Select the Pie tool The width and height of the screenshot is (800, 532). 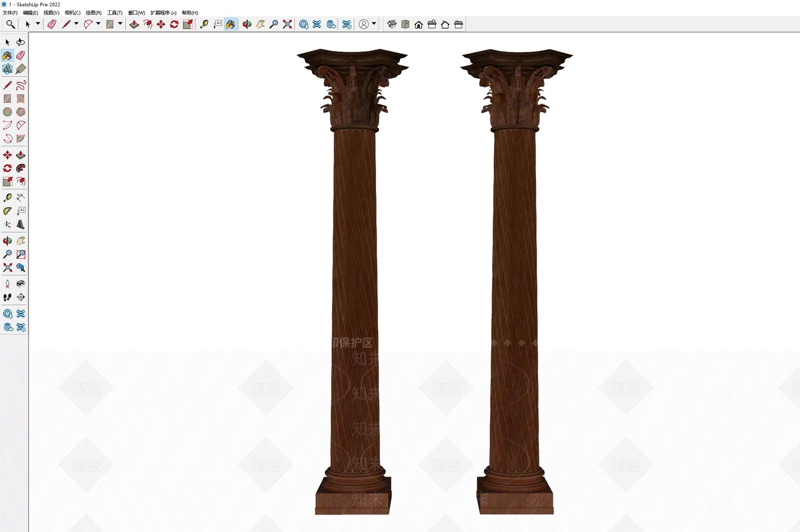pyautogui.click(x=20, y=139)
